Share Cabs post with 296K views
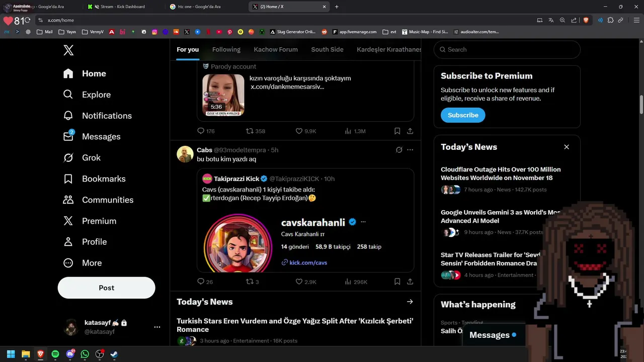 410,282
